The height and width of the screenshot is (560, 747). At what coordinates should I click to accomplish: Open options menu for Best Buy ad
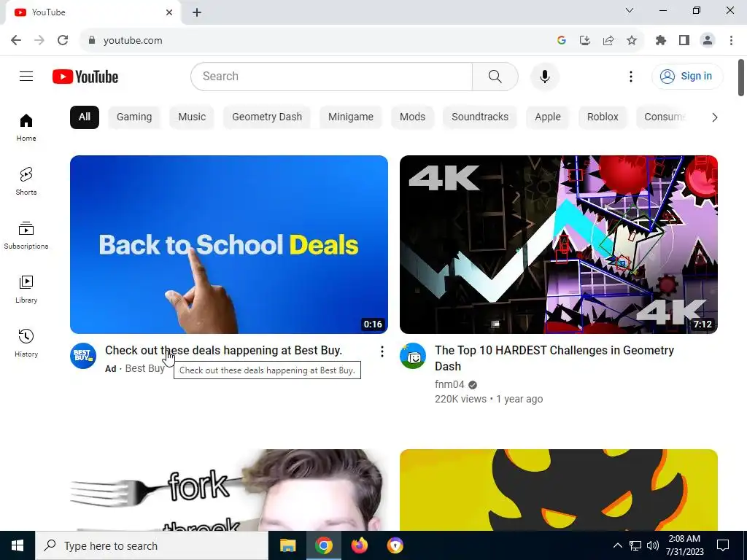[382, 351]
